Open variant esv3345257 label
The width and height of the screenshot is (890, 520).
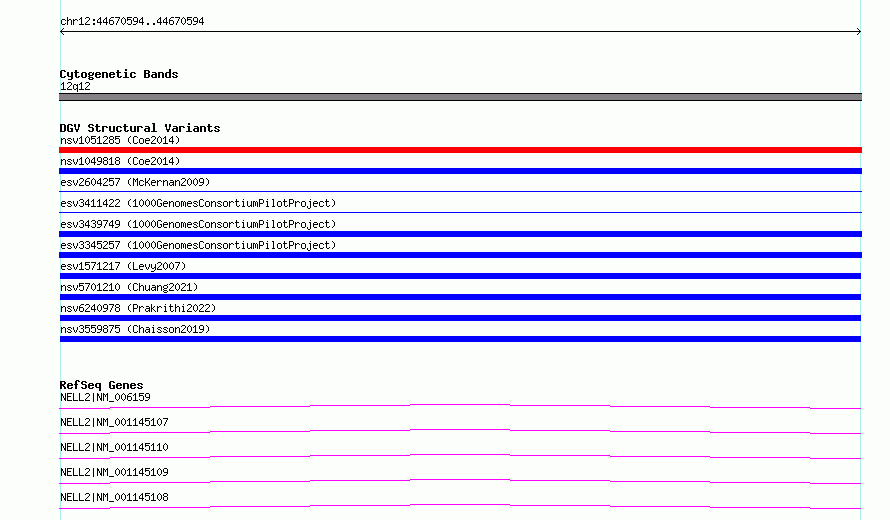pyautogui.click(x=198, y=245)
